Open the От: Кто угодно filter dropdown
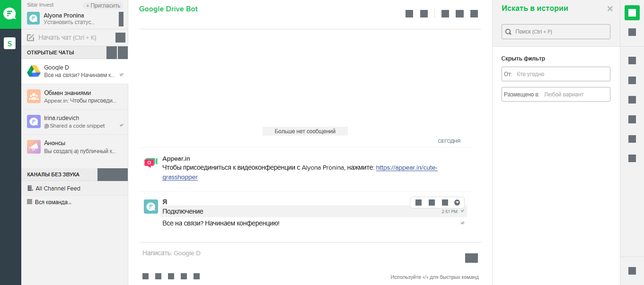Viewport: 644px width, 285px height. [556, 74]
